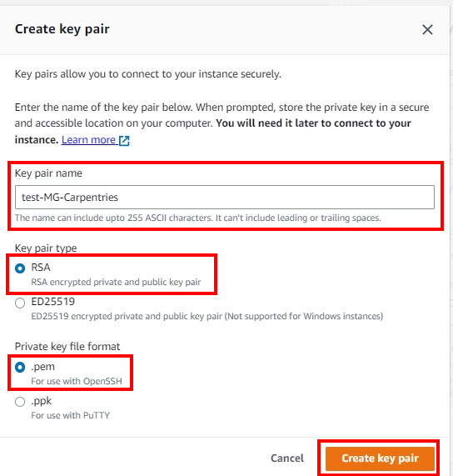Close the Create key pair dialog
Viewport: 453px width, 476px height.
tap(427, 30)
